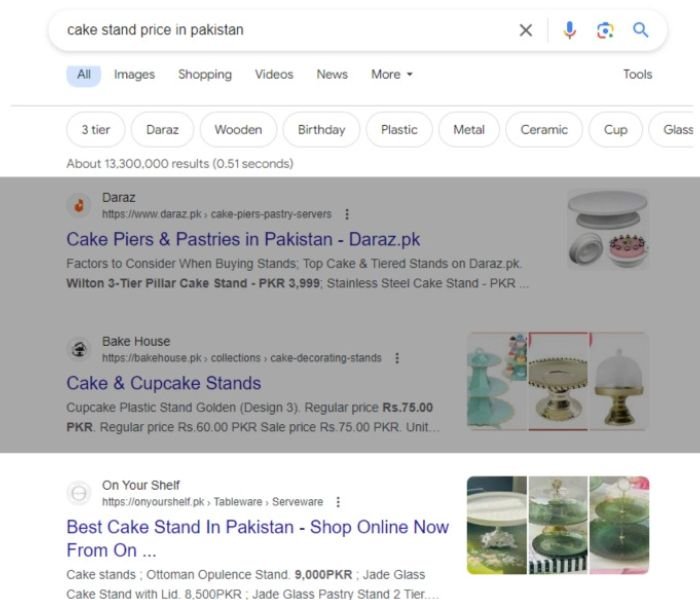Switch to the Shopping tab
The height and width of the screenshot is (600, 700).
coord(205,74)
